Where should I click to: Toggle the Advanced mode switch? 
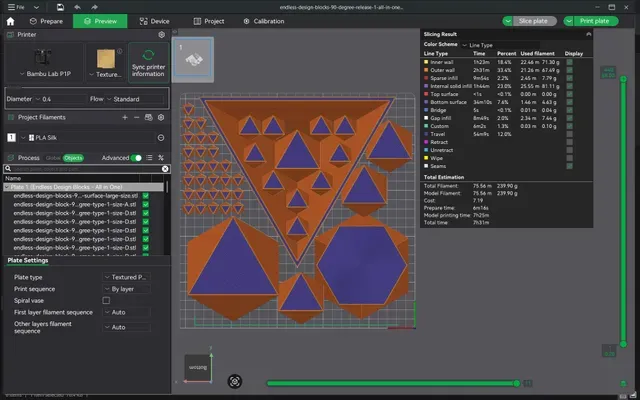136,158
